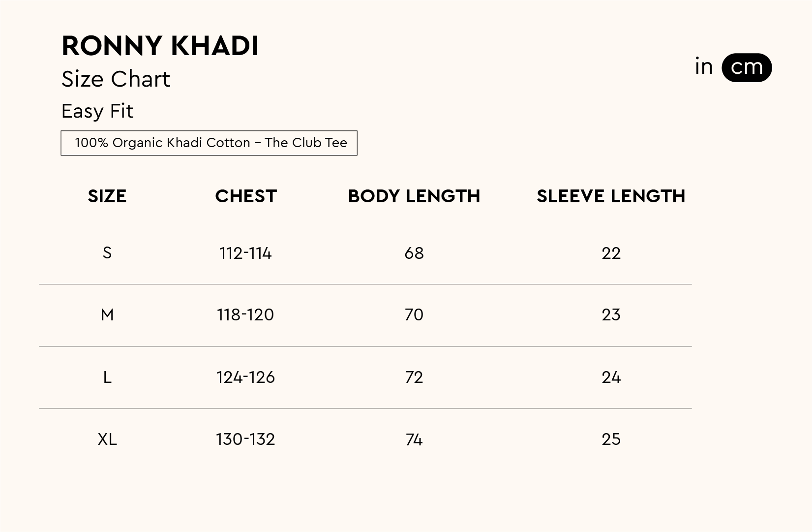
Task: Choose size S row label
Action: click(107, 253)
